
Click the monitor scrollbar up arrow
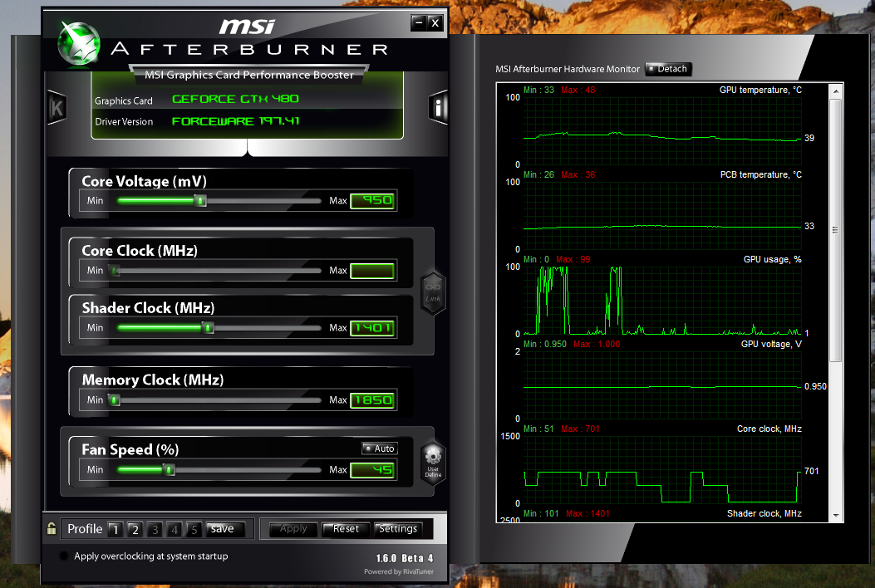tap(835, 91)
